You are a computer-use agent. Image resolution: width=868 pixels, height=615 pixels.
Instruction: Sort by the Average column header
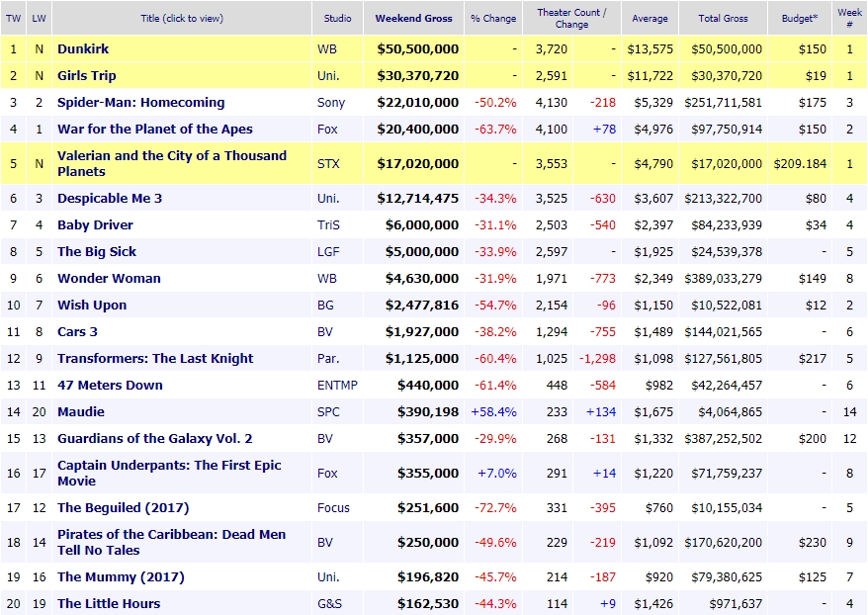[650, 18]
